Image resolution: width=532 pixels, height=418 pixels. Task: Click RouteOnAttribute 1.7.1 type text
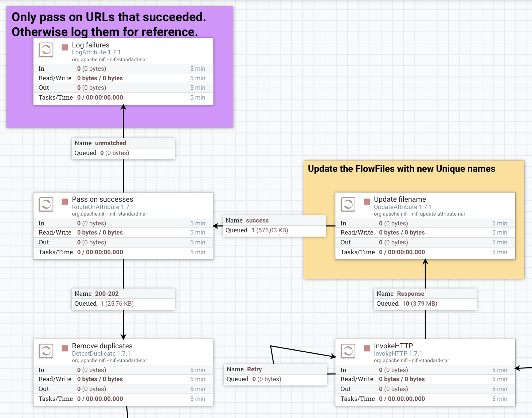(x=103, y=207)
